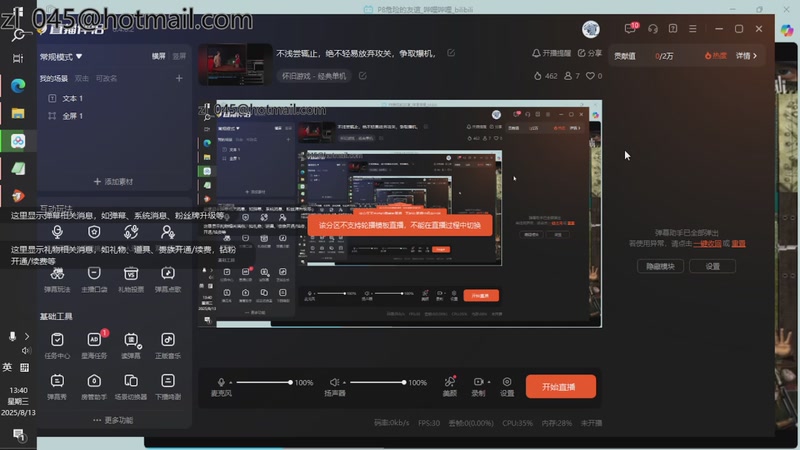Open 弹幕玩法 interactive play tool
800x450 pixels.
tap(57, 280)
